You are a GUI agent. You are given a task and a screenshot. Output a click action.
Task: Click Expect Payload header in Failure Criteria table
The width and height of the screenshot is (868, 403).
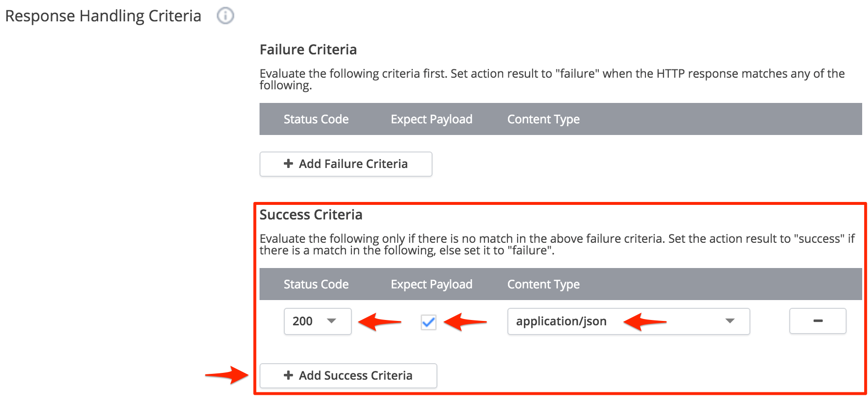coord(431,119)
